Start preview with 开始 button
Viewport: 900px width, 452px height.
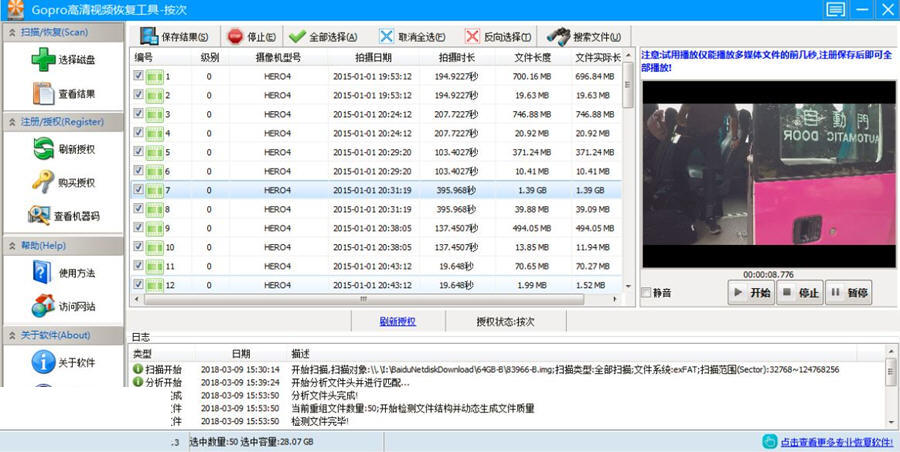point(751,292)
